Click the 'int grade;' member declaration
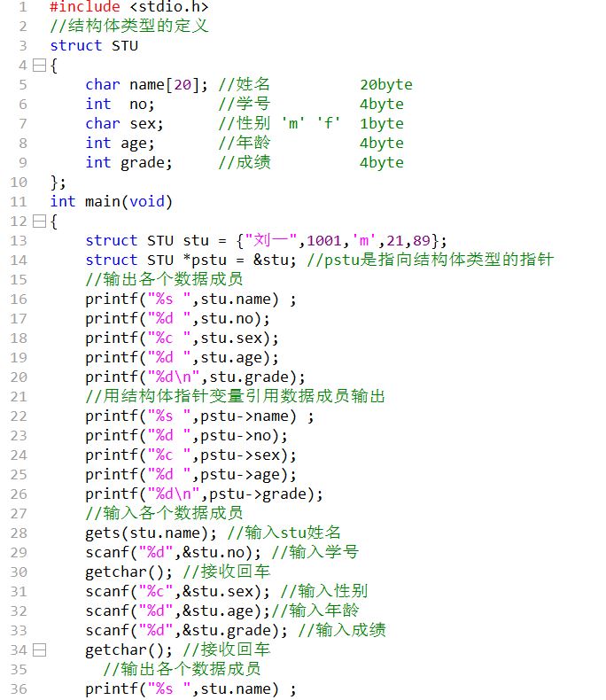Viewport: 606px width, 700px height. [129, 162]
